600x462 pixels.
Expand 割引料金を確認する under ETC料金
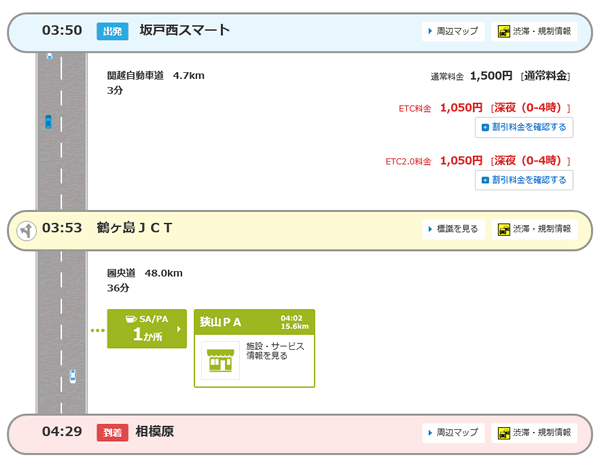[524, 127]
